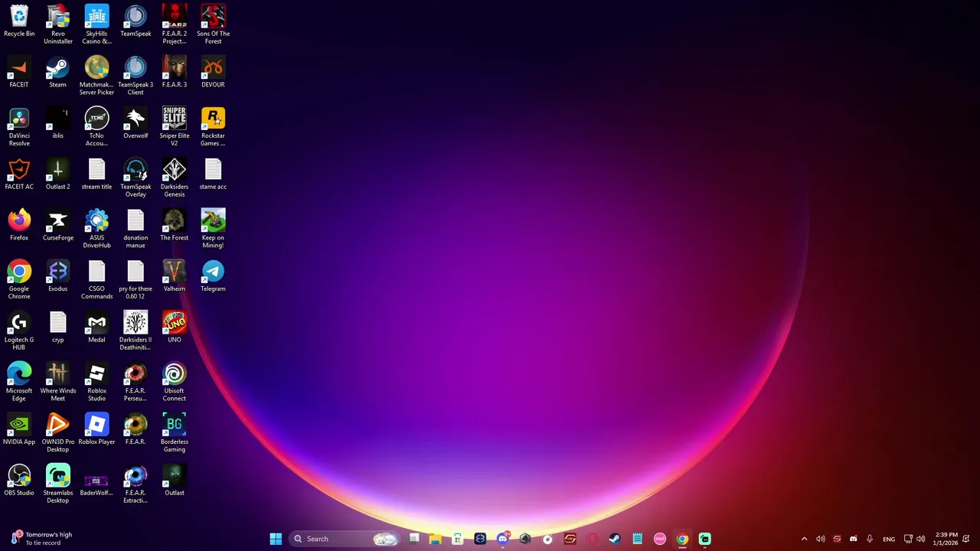Open the Tomorrow's high weather widget
Screen dimensions: 980x551
click(42, 539)
